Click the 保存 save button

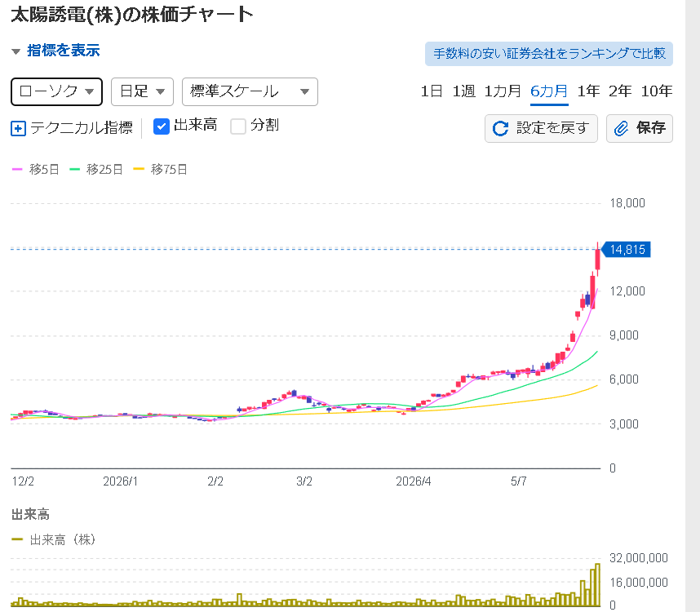point(640,129)
